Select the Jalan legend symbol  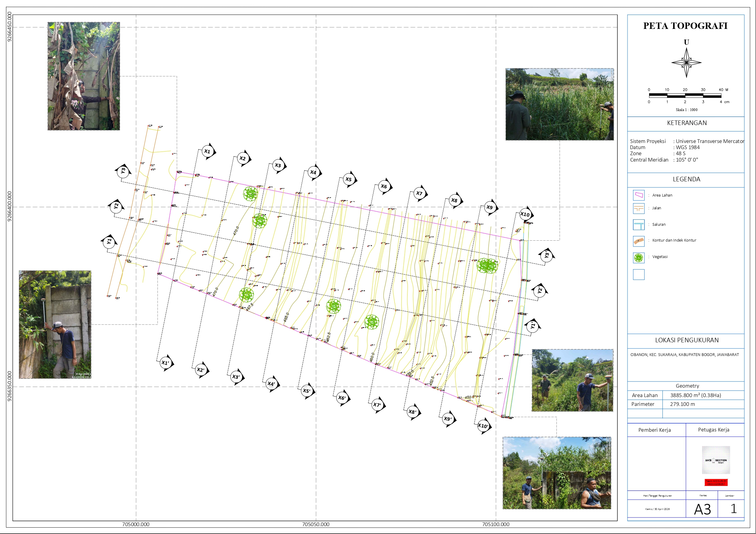coord(638,209)
